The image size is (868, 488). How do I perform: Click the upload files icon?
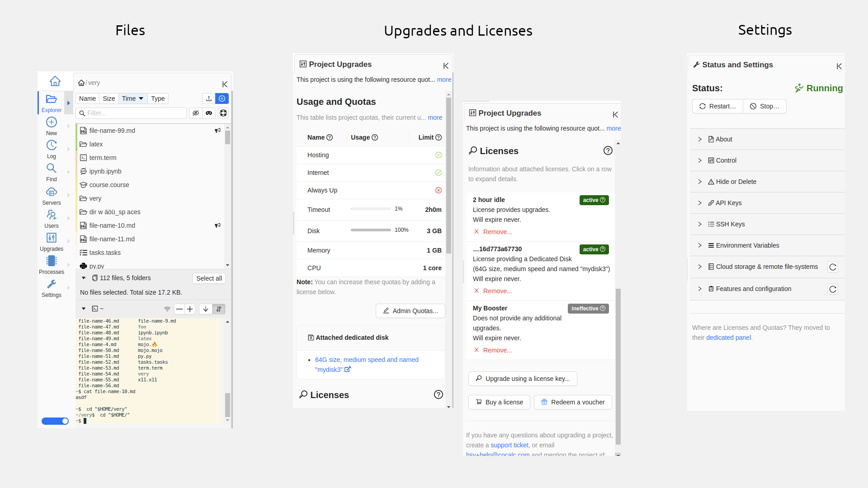coord(209,99)
